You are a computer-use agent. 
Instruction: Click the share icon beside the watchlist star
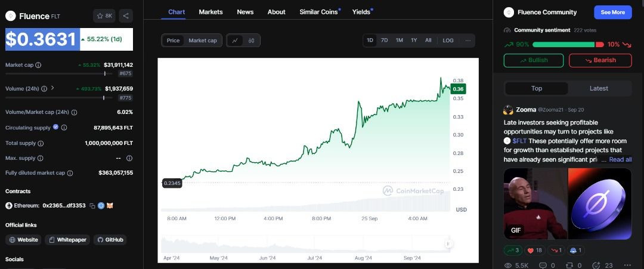click(x=126, y=16)
